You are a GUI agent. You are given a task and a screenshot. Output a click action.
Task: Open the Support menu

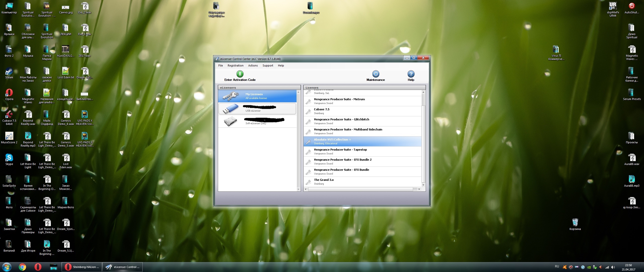pyautogui.click(x=268, y=65)
